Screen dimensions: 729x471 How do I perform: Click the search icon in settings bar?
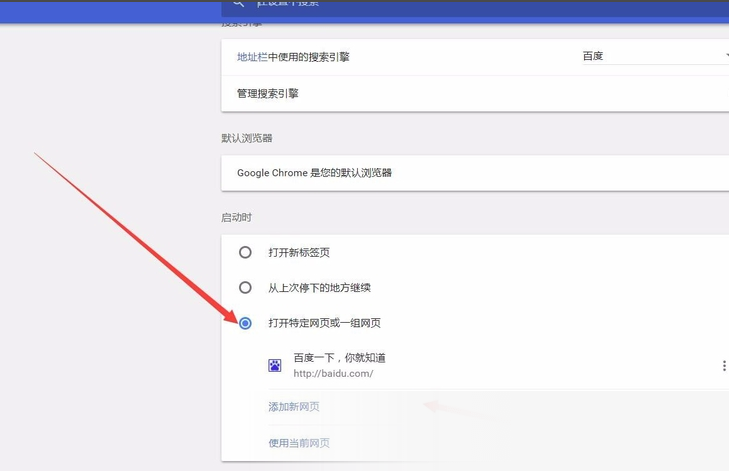coord(239,3)
